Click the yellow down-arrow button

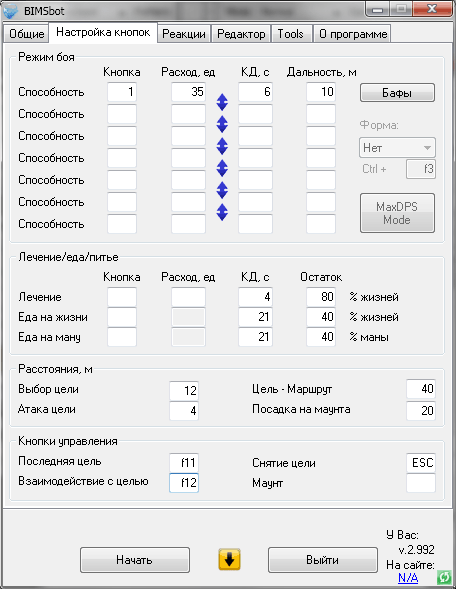[230, 559]
